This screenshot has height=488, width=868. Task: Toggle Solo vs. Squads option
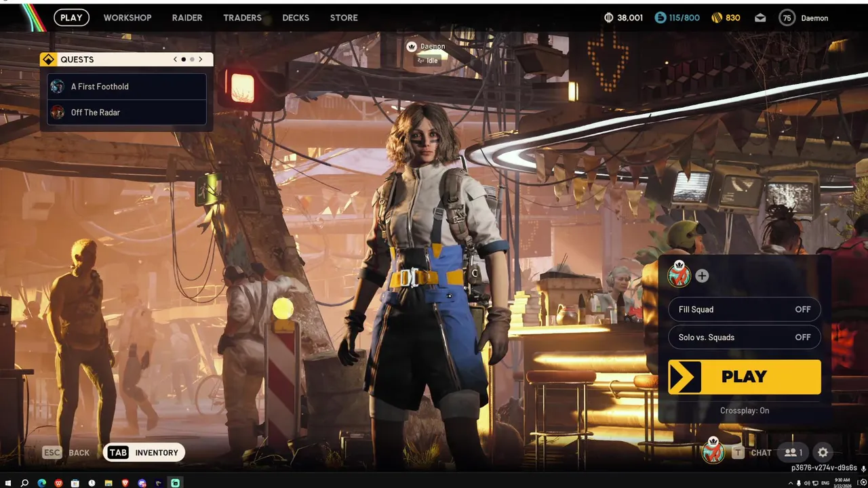[745, 337]
